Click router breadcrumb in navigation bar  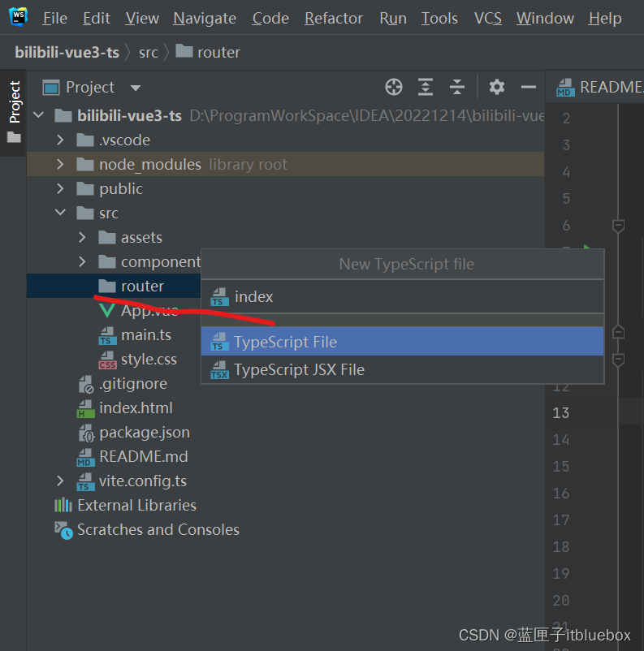click(208, 52)
